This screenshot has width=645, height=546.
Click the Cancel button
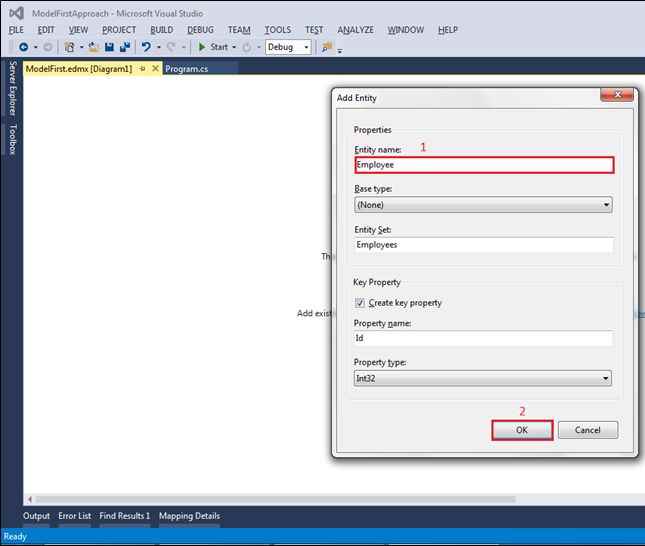[588, 430]
